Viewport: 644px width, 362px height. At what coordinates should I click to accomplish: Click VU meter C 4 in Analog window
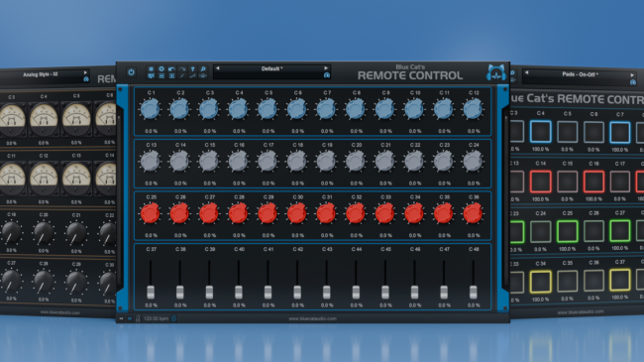(x=44, y=119)
